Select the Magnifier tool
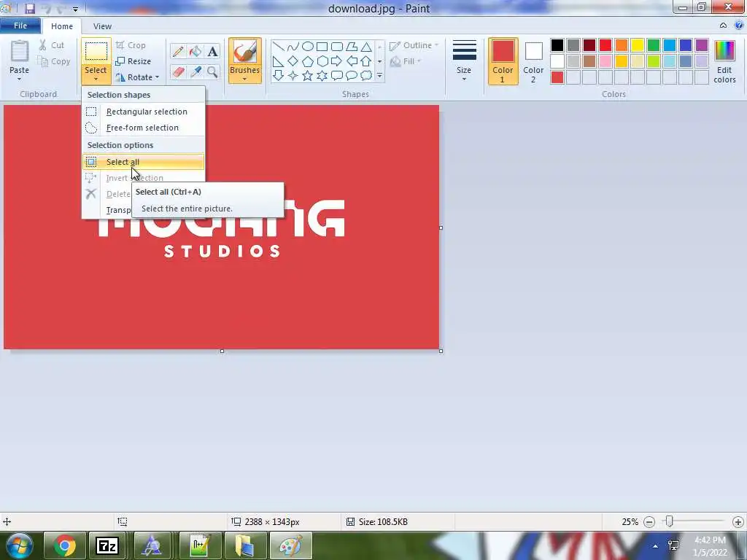Viewport: 747px width, 560px height. 212,72
